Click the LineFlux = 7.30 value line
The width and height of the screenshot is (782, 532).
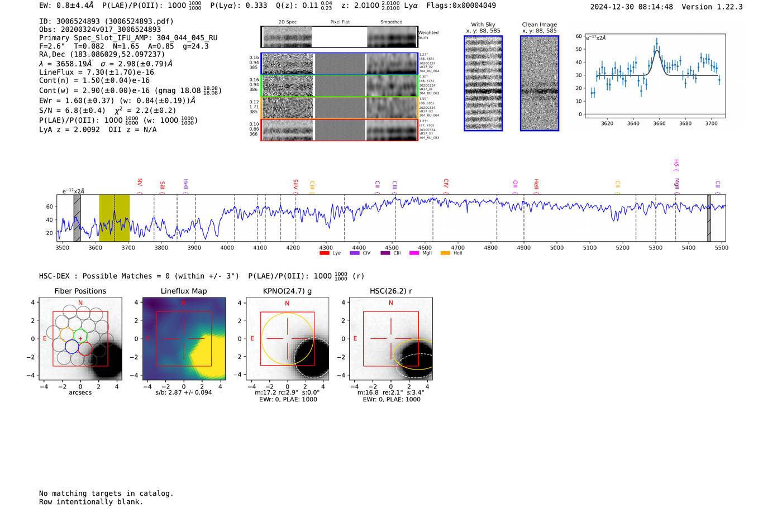[x=97, y=73]
